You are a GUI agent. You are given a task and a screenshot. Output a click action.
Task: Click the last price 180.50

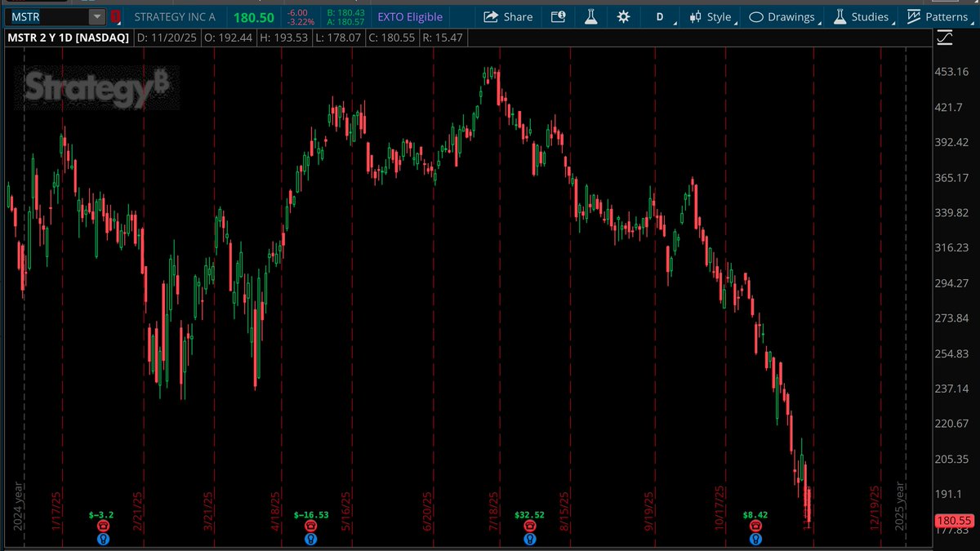click(252, 17)
